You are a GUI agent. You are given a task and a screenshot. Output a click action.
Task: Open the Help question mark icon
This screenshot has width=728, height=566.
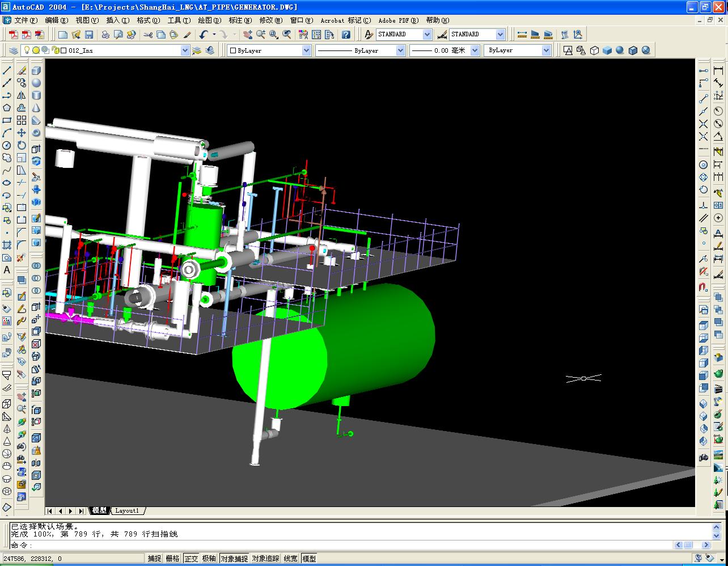[x=346, y=35]
